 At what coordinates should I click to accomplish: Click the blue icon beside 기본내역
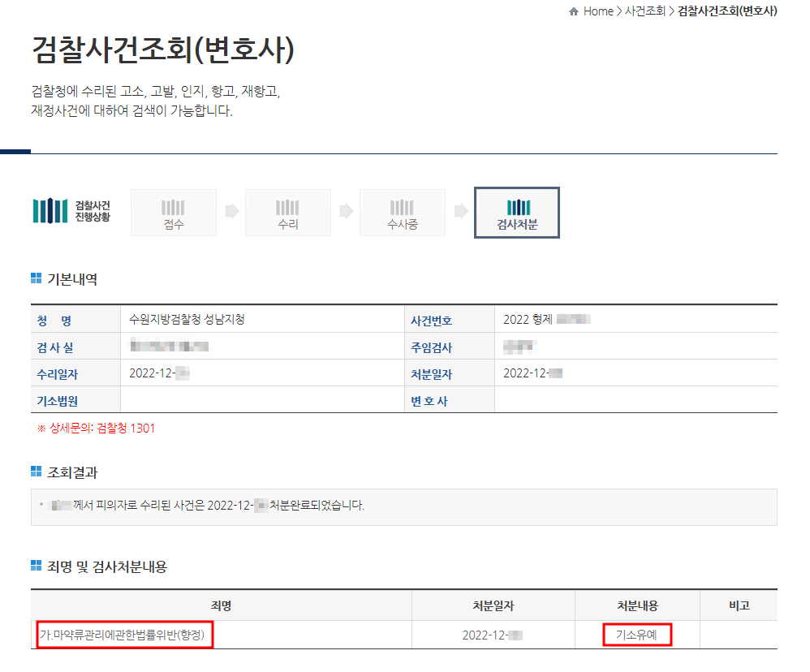(x=36, y=279)
